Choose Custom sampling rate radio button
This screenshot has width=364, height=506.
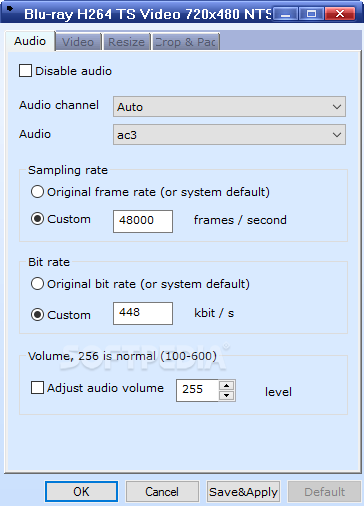(37, 219)
